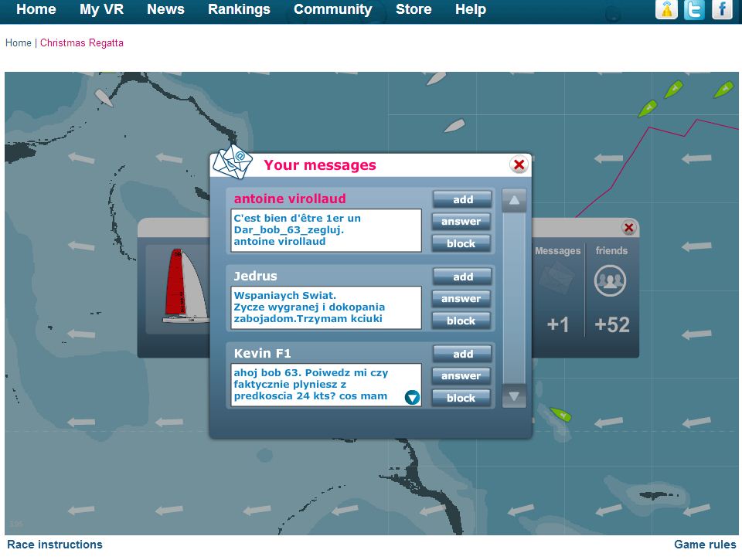This screenshot has height=560, width=742.
Task: Click the messages list down arrow
Action: (514, 396)
